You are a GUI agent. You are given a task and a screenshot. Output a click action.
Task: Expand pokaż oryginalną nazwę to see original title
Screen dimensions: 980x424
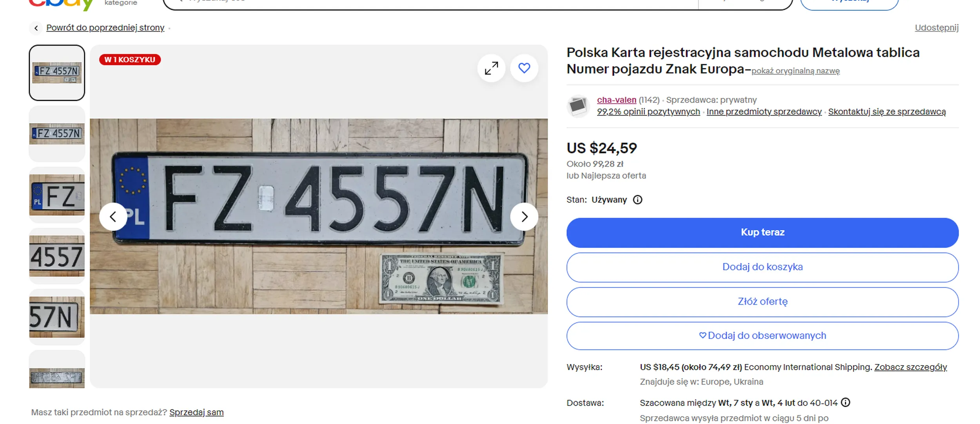tap(796, 71)
